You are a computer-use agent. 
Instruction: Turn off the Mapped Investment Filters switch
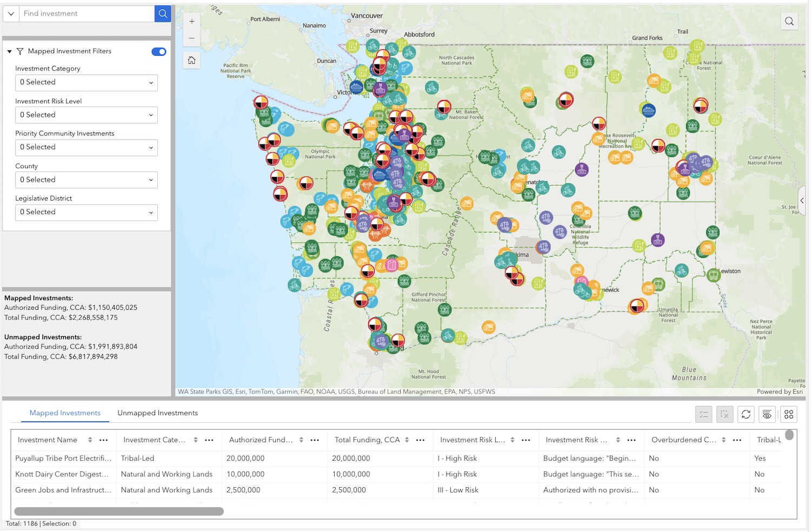(x=158, y=51)
